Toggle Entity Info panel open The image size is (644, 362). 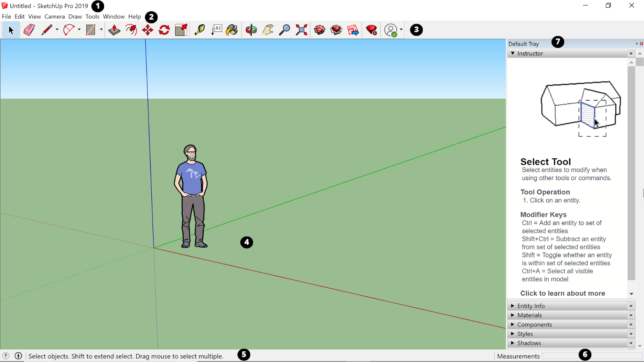[x=513, y=305]
